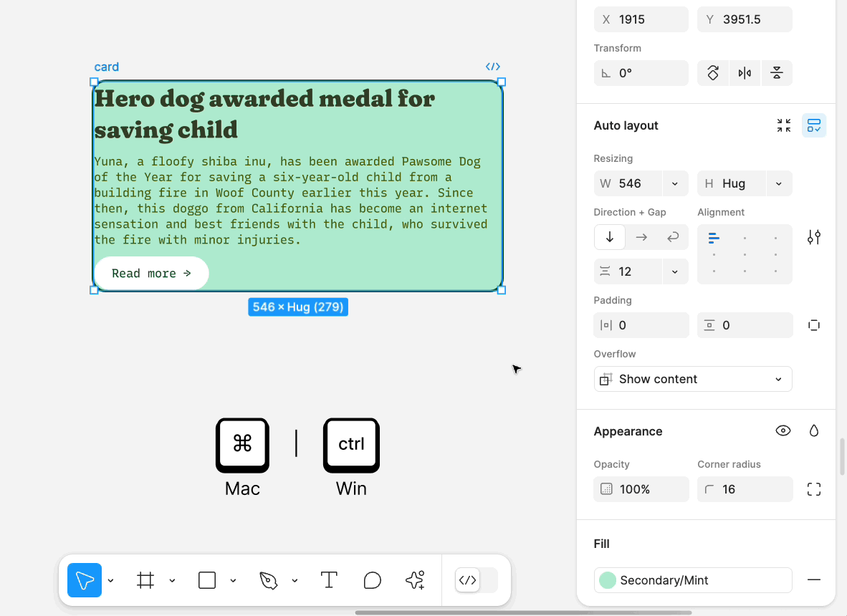Edit the Y position field

(x=745, y=19)
